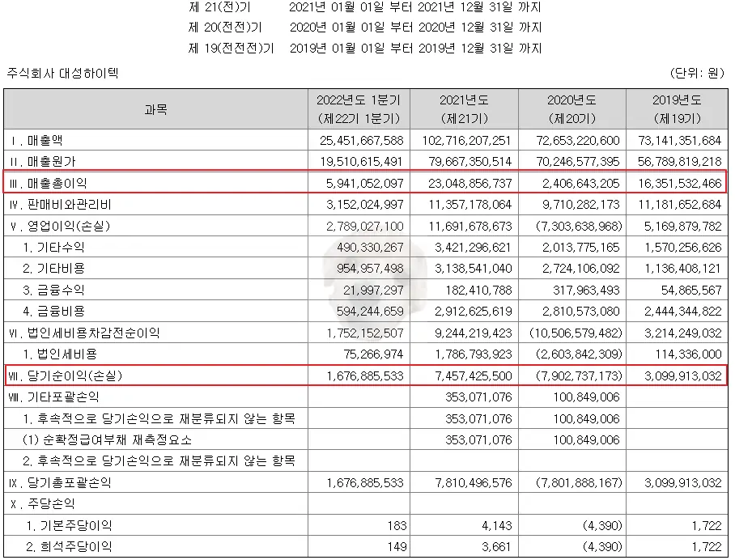Select the 4. 금융비용 row label
The height and width of the screenshot is (560, 735).
pyautogui.click(x=54, y=312)
